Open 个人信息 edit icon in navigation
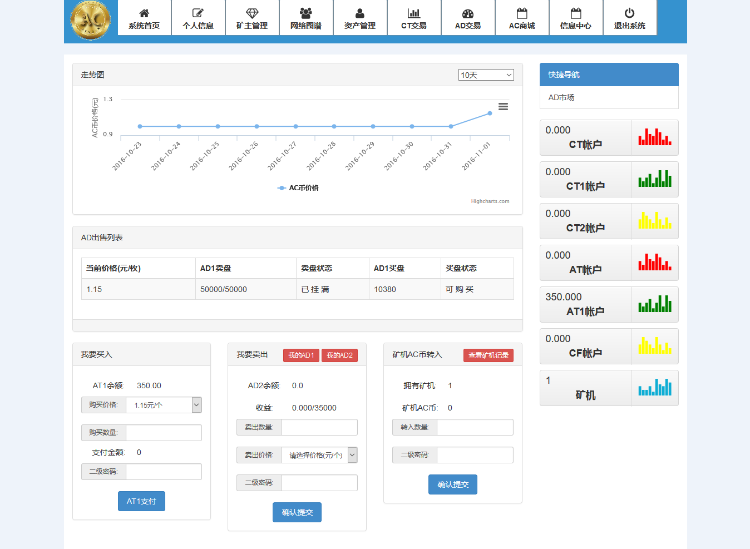Screen dimensions: 750x549 198,13
